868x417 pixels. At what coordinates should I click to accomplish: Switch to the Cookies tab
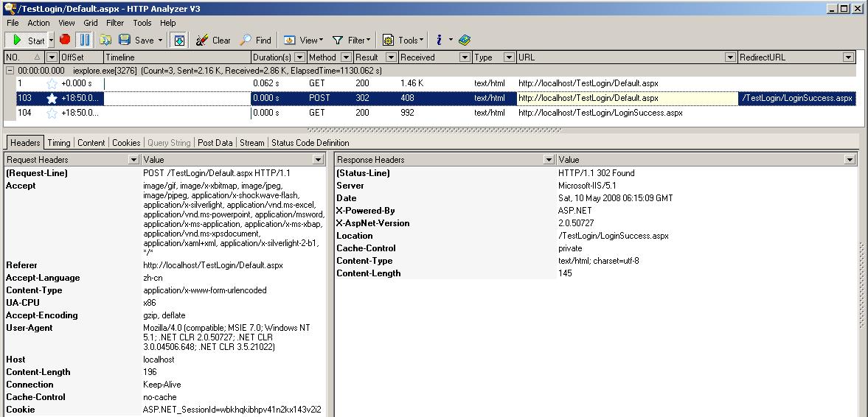126,143
